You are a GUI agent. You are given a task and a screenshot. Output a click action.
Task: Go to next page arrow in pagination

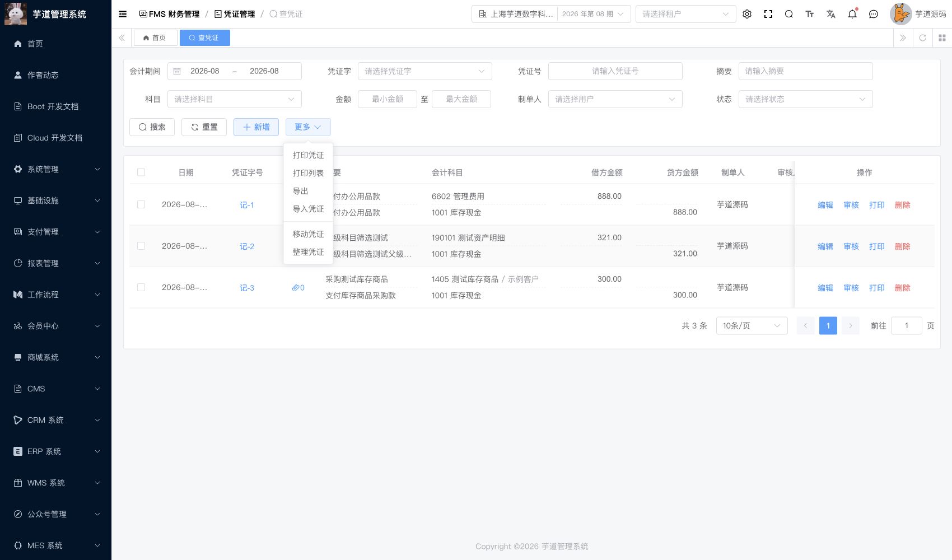(851, 326)
